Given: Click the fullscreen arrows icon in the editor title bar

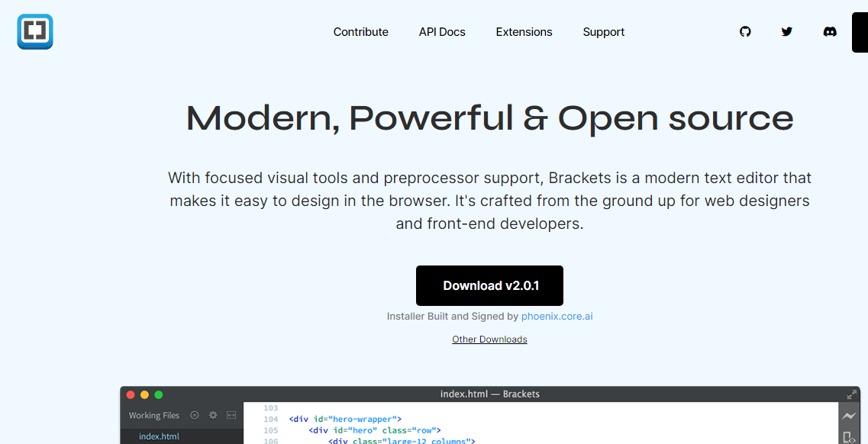Looking at the screenshot, I should (x=851, y=394).
